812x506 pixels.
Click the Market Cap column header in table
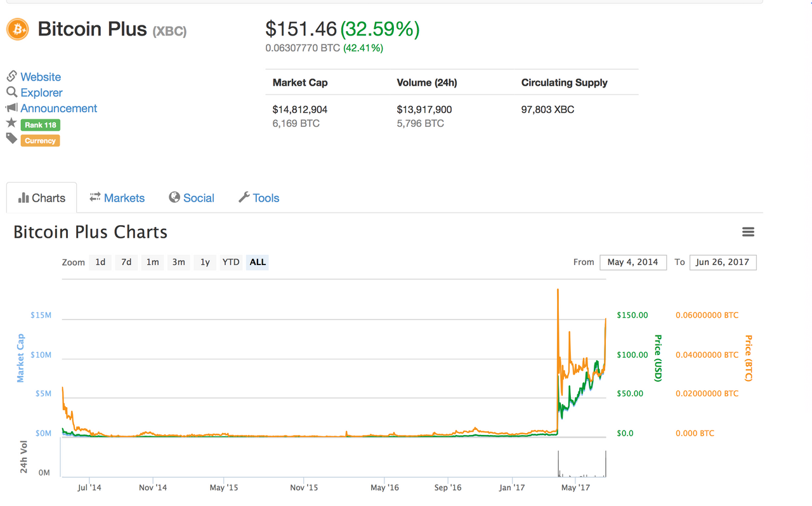(300, 82)
